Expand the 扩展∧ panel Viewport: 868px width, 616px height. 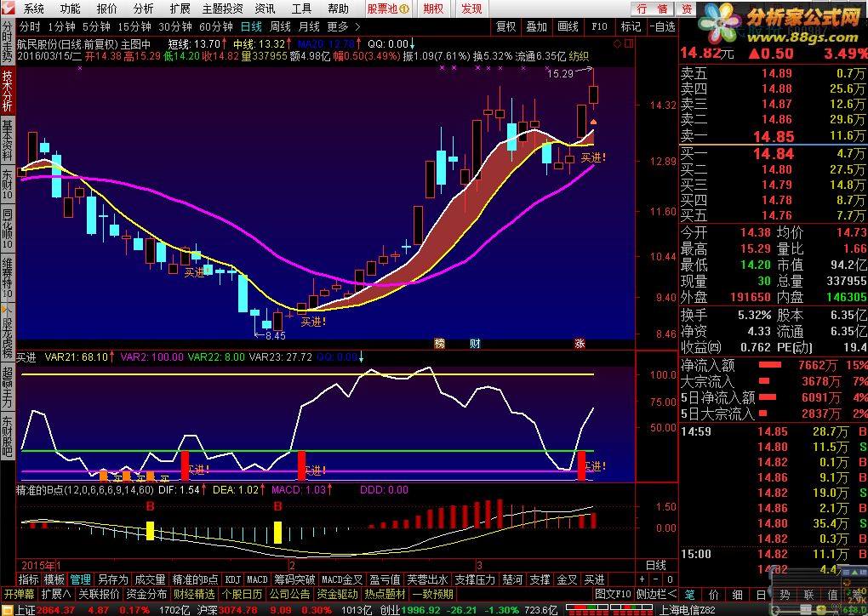[56, 595]
